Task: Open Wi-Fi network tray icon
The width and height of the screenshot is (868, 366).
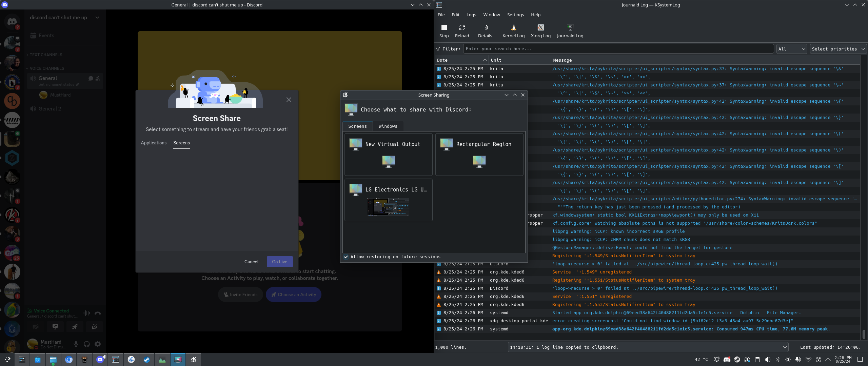Action: pyautogui.click(x=808, y=360)
